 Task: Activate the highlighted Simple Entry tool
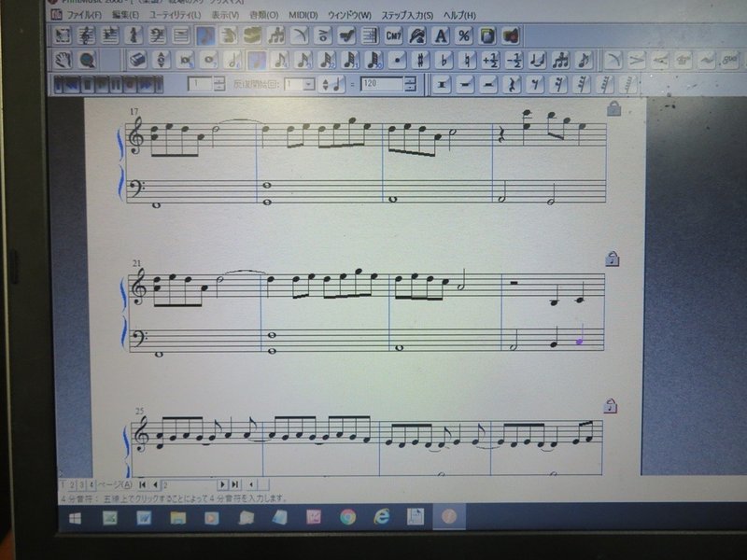[204, 35]
